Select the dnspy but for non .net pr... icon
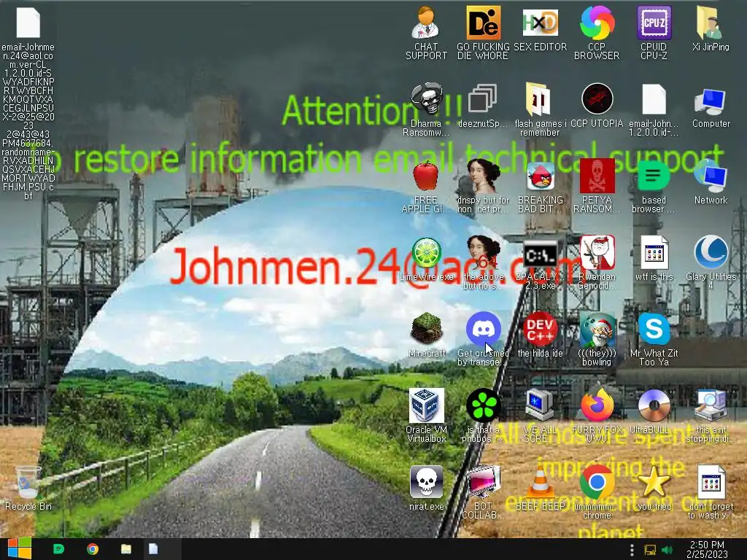747x560 pixels. click(x=483, y=187)
